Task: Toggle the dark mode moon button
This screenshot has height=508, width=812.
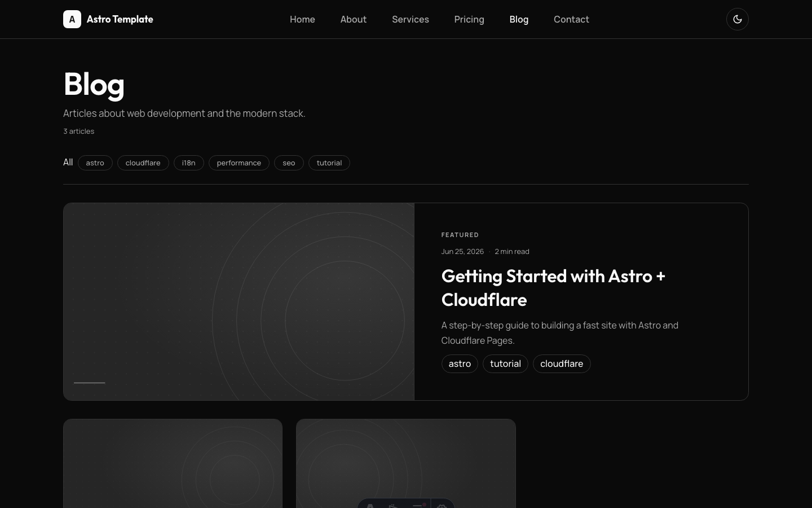Action: [x=737, y=19]
